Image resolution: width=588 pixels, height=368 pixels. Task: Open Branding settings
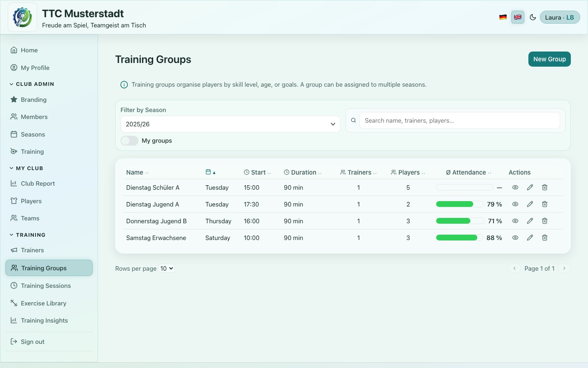pyautogui.click(x=49, y=100)
